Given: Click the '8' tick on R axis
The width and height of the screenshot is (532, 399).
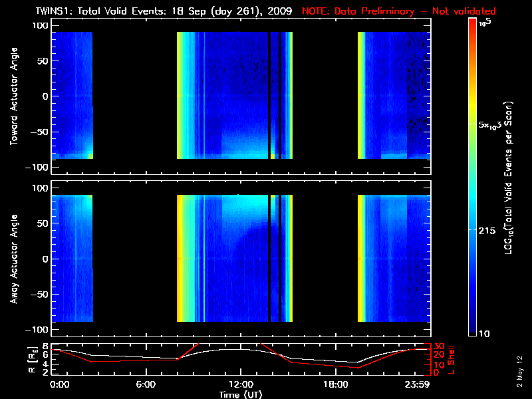Looking at the screenshot, I should click(45, 346).
